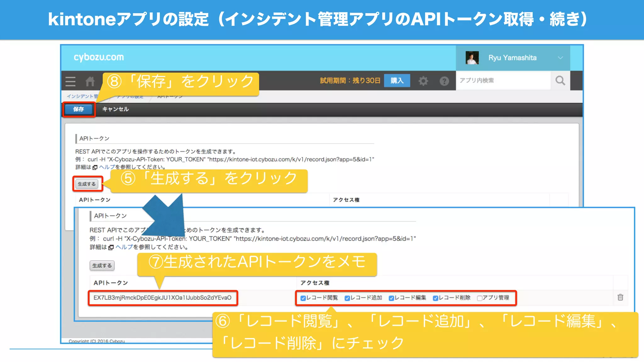Click the インシデント管 breadcrumb link

[82, 96]
